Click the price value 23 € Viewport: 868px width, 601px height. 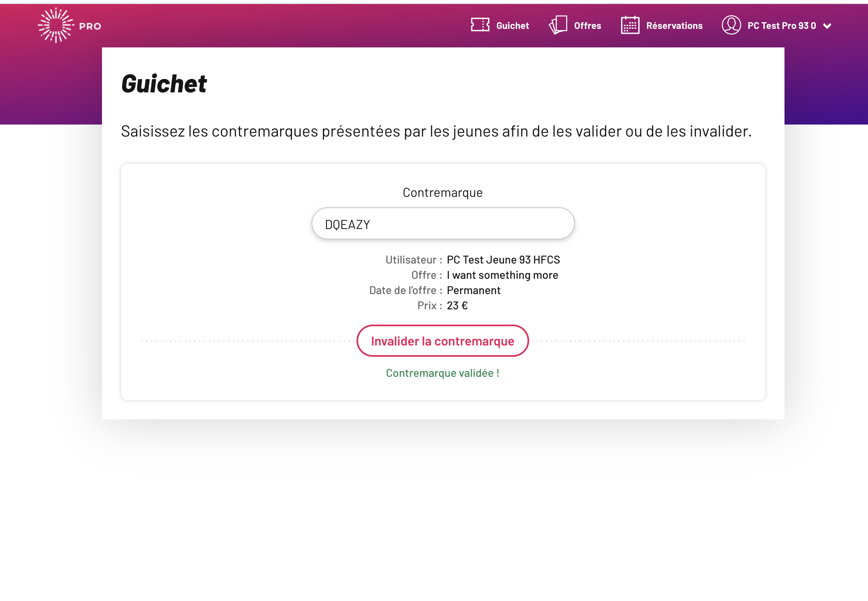click(457, 306)
